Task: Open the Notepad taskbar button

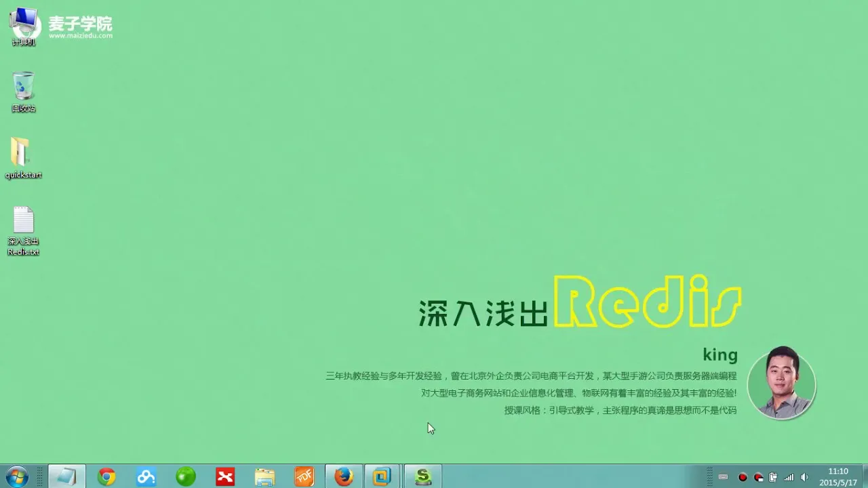Action: [67, 476]
